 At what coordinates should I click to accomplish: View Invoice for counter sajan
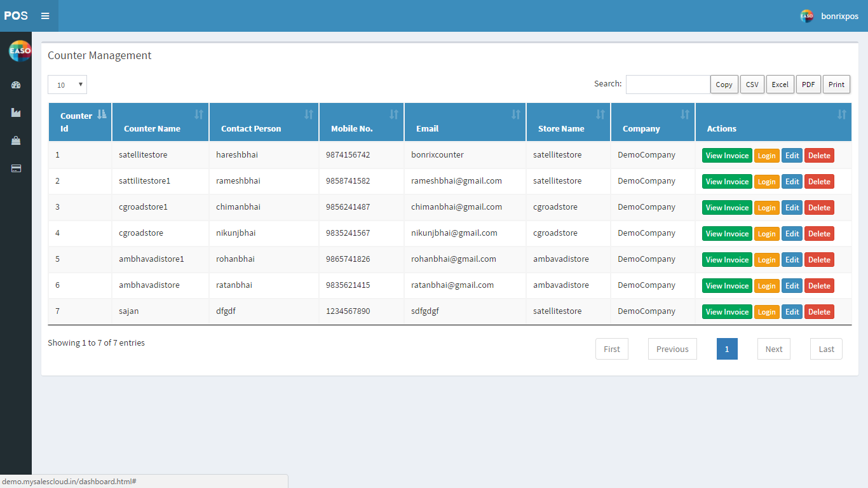pyautogui.click(x=727, y=312)
